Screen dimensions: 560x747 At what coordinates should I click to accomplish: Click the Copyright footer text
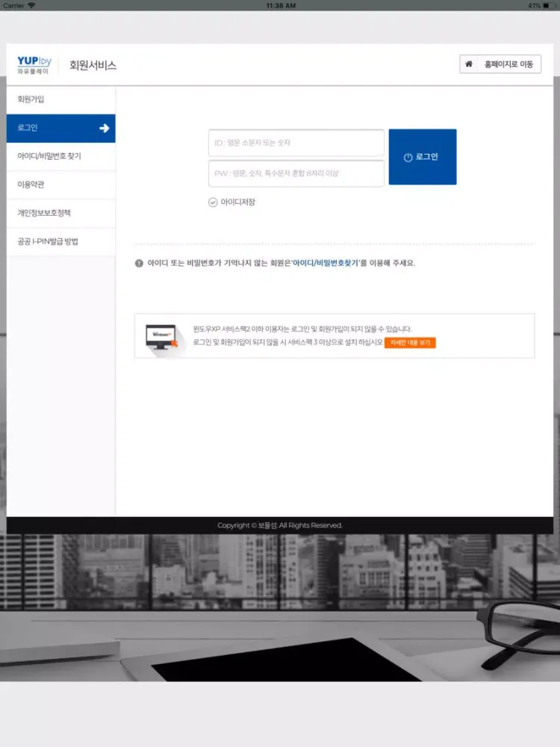(280, 525)
